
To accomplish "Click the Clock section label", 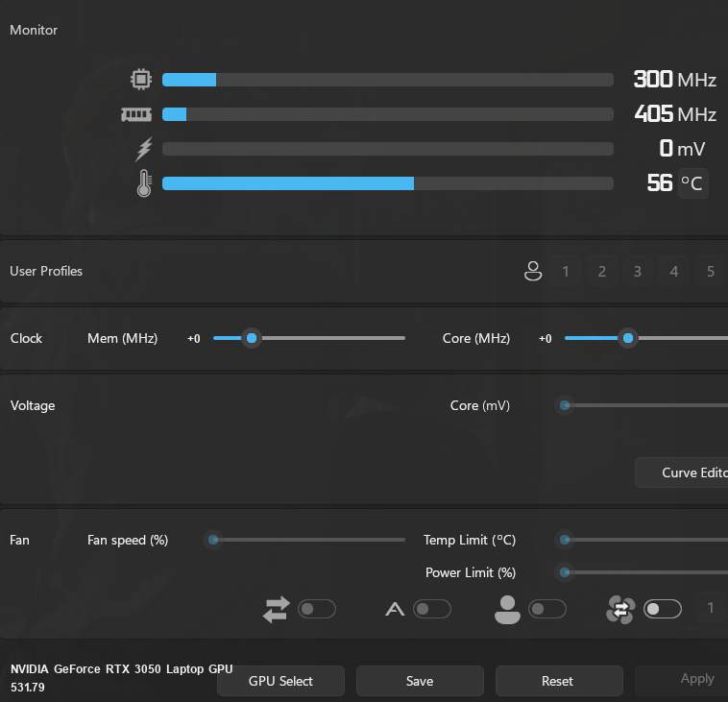I will (x=26, y=338).
